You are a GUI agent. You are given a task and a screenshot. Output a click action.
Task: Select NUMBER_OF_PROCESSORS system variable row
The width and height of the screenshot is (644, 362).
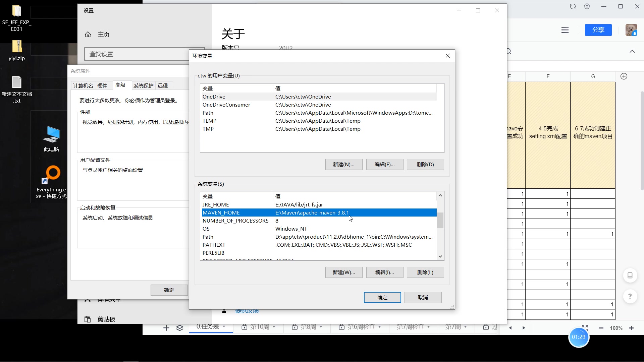pyautogui.click(x=319, y=221)
